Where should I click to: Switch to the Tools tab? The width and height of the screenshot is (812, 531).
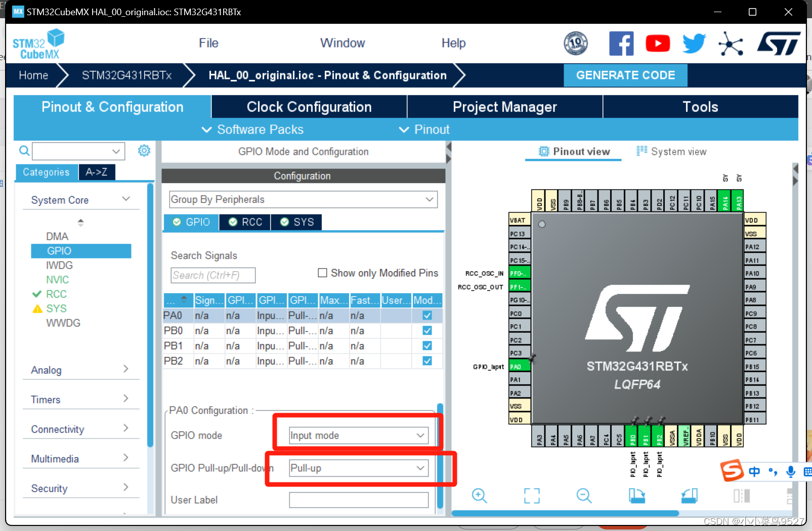pyautogui.click(x=700, y=107)
